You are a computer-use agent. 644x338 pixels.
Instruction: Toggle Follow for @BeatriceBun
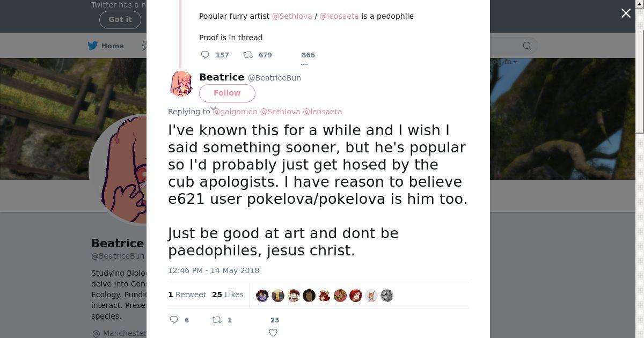(227, 93)
